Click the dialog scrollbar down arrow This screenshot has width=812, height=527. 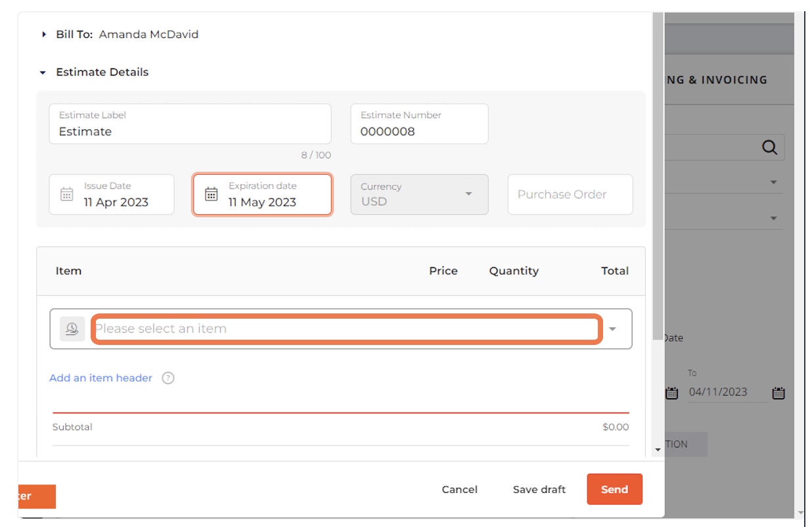[658, 449]
